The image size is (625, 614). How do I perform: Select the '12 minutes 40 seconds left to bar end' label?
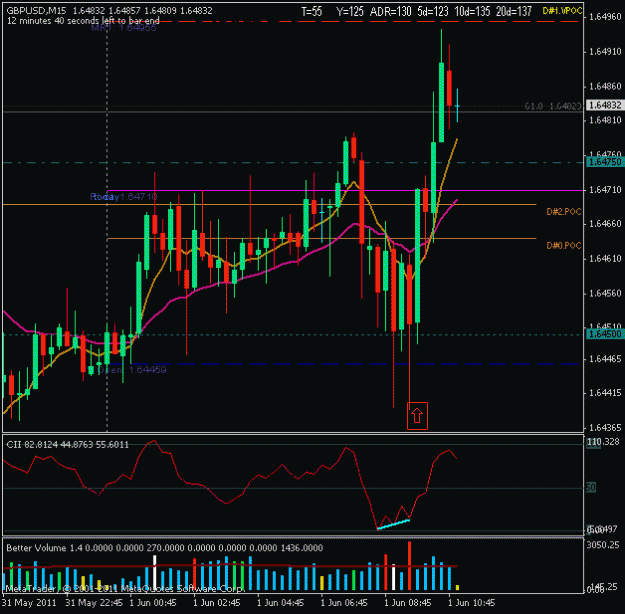[x=83, y=21]
